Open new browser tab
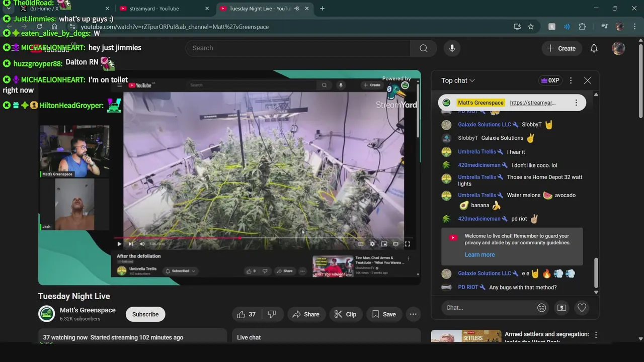Image resolution: width=644 pixels, height=362 pixels. pyautogui.click(x=322, y=9)
